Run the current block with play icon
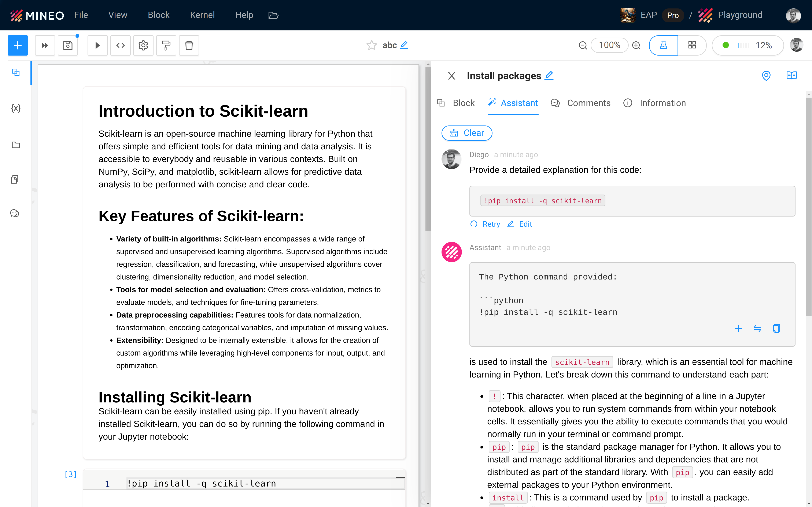812x507 pixels. (x=97, y=45)
